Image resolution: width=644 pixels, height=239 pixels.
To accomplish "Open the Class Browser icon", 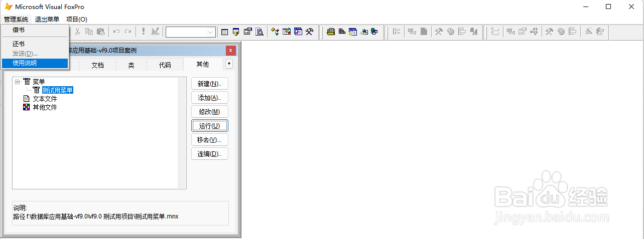I will (x=275, y=32).
